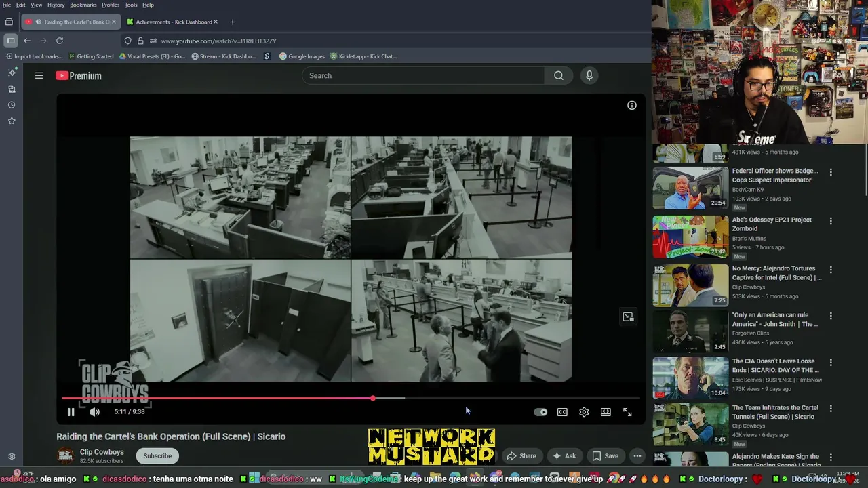Screen dimensions: 868x488
Task: Open Clip Cowboys channel name link
Action: pos(102,452)
